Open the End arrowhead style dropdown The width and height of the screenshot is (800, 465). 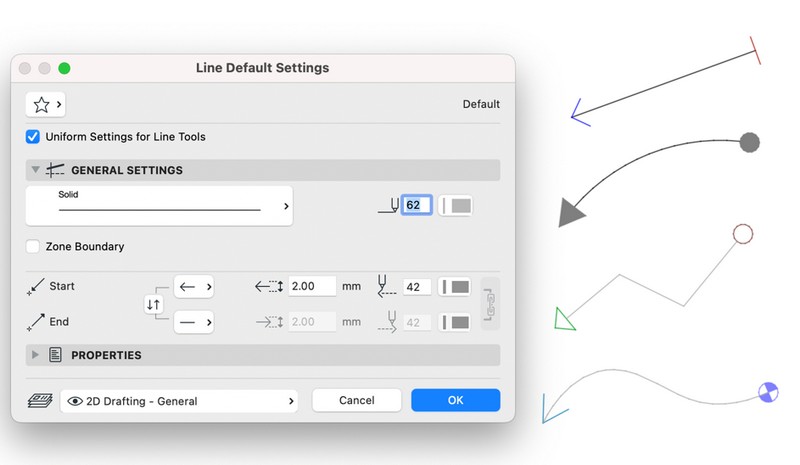195,322
